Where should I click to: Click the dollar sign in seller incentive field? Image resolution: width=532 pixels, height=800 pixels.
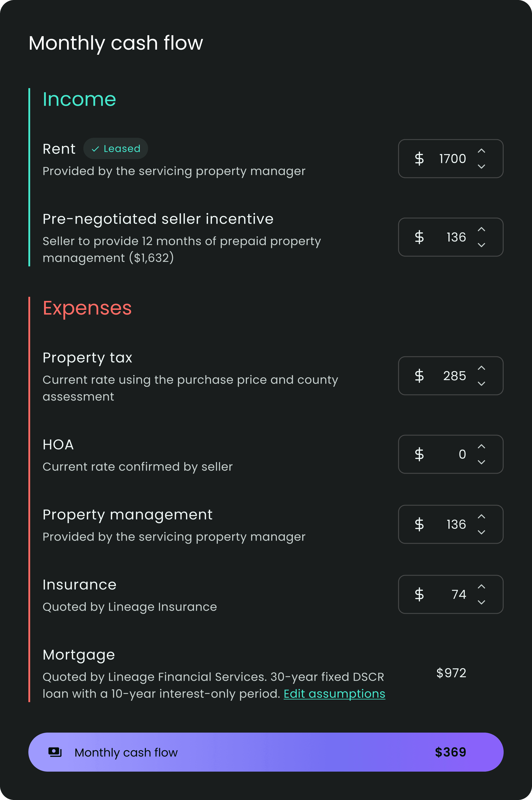(419, 237)
